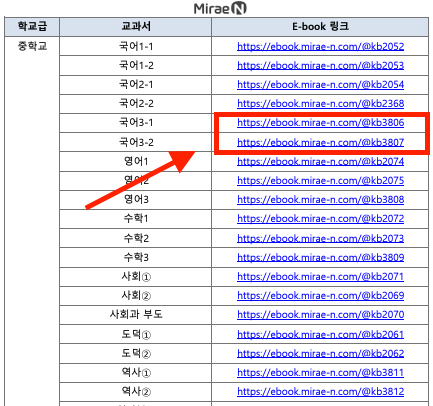Select the 역사① textbook cell
433x406 pixels.
point(136,372)
